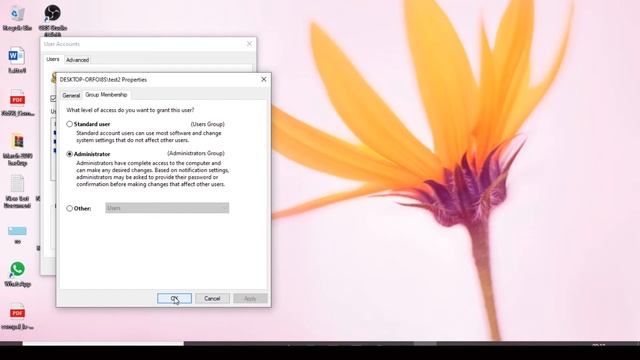640x360 pixels.
Task: Select the Standard user radio option
Action: click(69, 124)
